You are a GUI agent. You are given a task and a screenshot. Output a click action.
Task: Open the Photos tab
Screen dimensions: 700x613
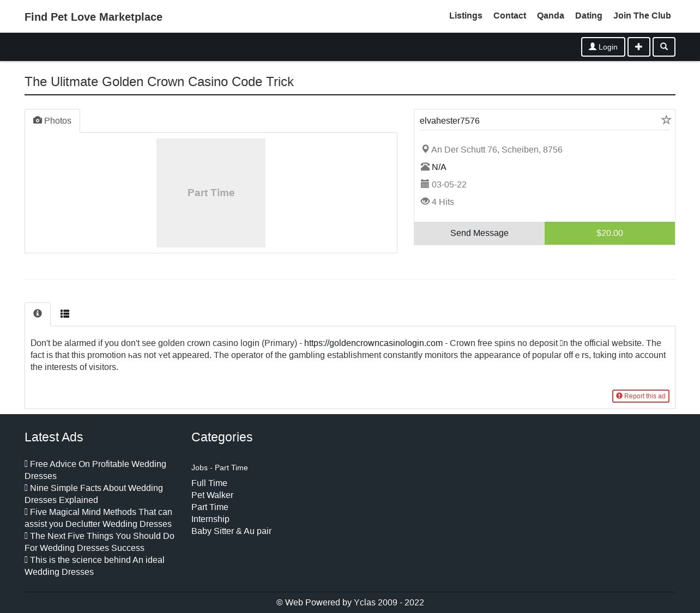coord(52,121)
